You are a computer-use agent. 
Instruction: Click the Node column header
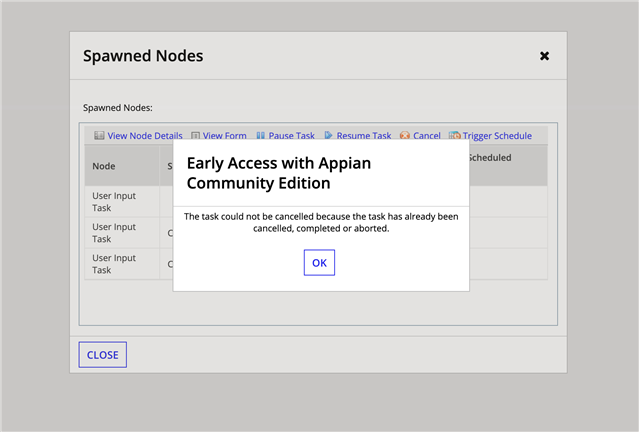122,166
